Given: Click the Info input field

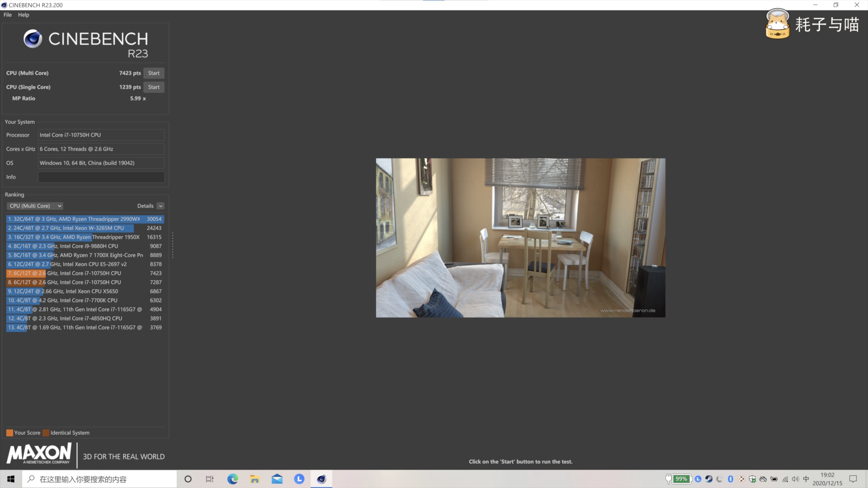Looking at the screenshot, I should click(101, 177).
